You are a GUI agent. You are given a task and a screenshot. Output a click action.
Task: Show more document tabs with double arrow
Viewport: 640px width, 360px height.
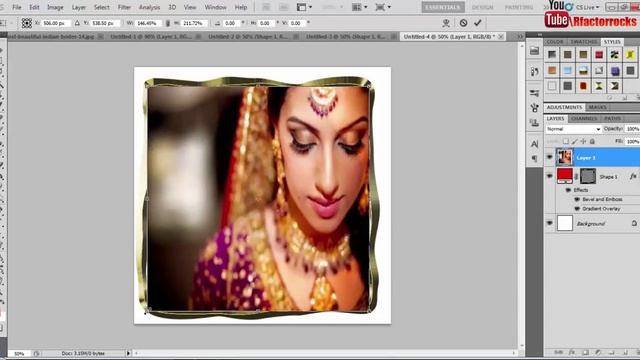tap(520, 37)
